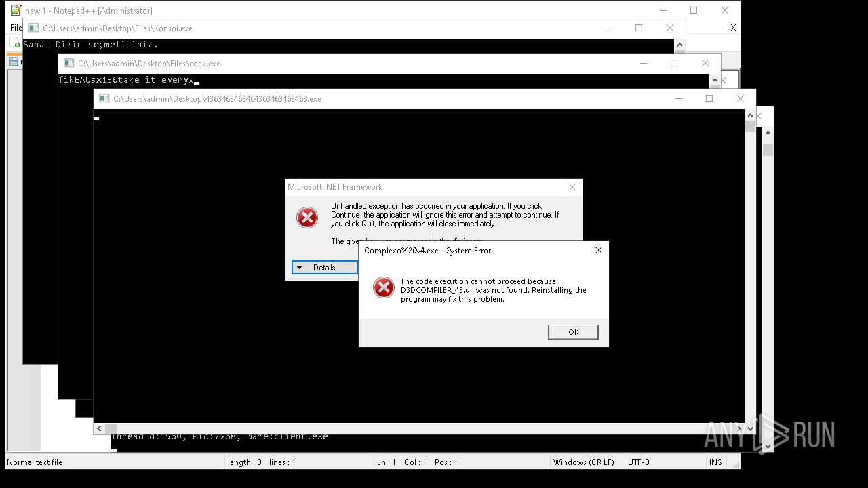This screenshot has height=488, width=868.
Task: Click the Konsol.exe window title icon
Action: [33, 28]
